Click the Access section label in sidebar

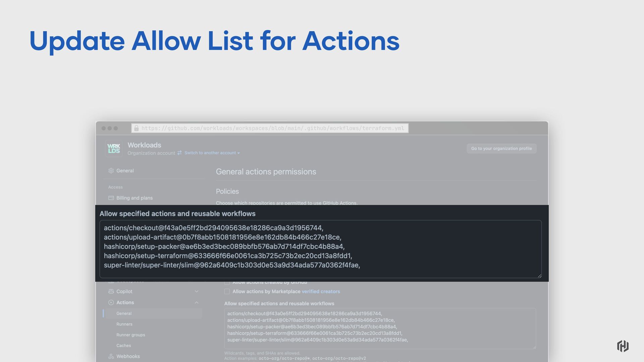pyautogui.click(x=115, y=187)
